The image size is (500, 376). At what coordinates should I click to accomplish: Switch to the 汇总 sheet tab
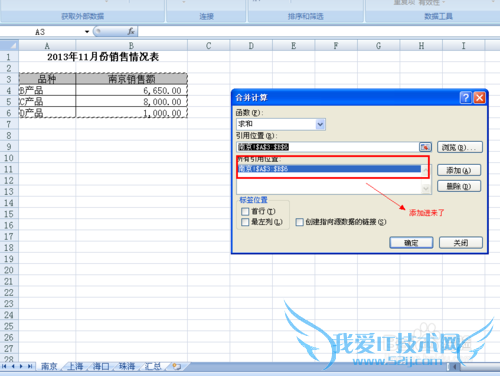153,366
